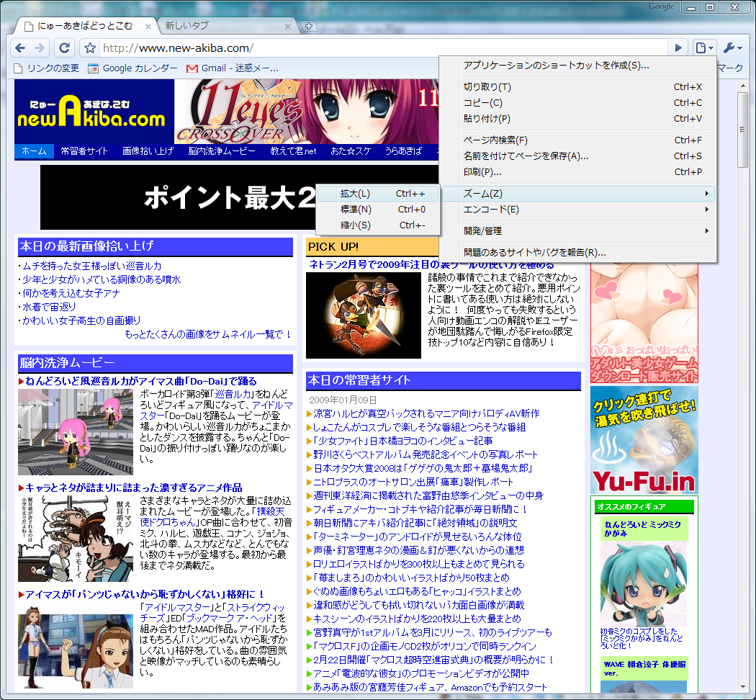Close the 新しいタブ tab

[288, 27]
